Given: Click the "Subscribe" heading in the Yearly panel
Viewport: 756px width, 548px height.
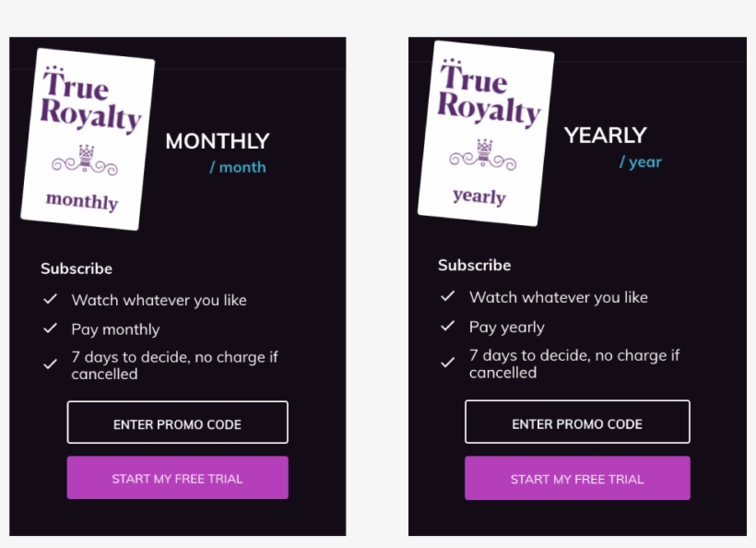Looking at the screenshot, I should click(x=474, y=265).
